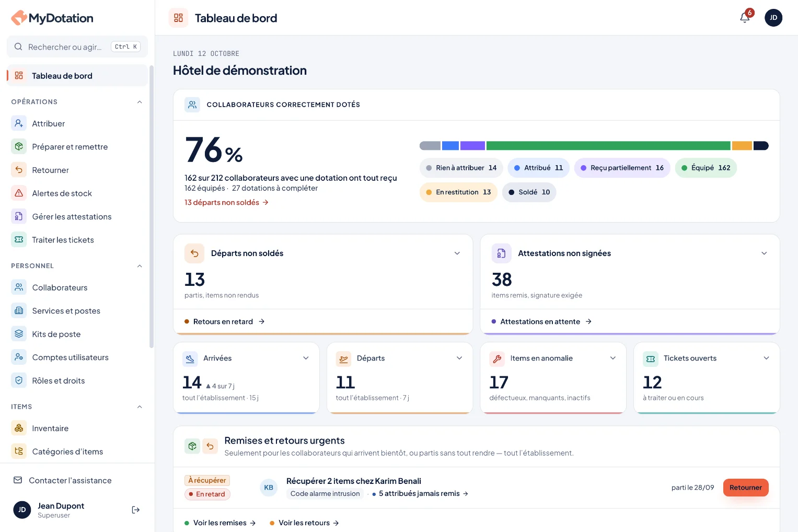Open Comptes utilisateurs in the sidebar
The image size is (798, 532).
click(x=77, y=357)
